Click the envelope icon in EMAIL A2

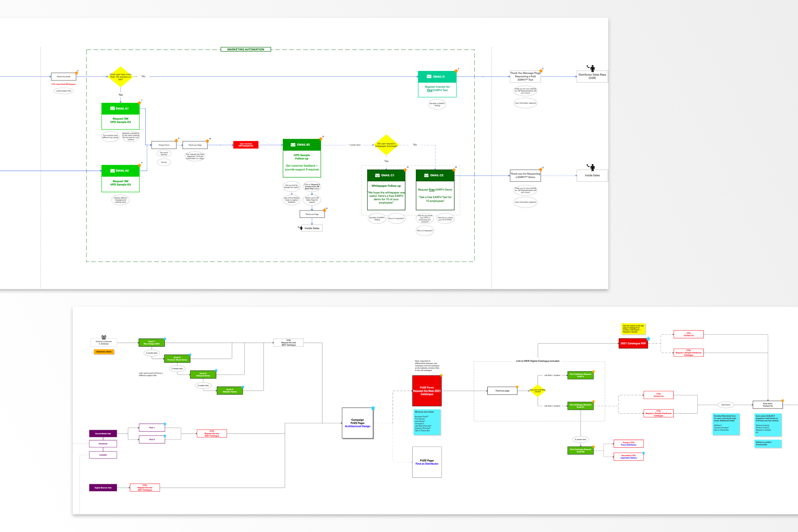click(x=113, y=171)
